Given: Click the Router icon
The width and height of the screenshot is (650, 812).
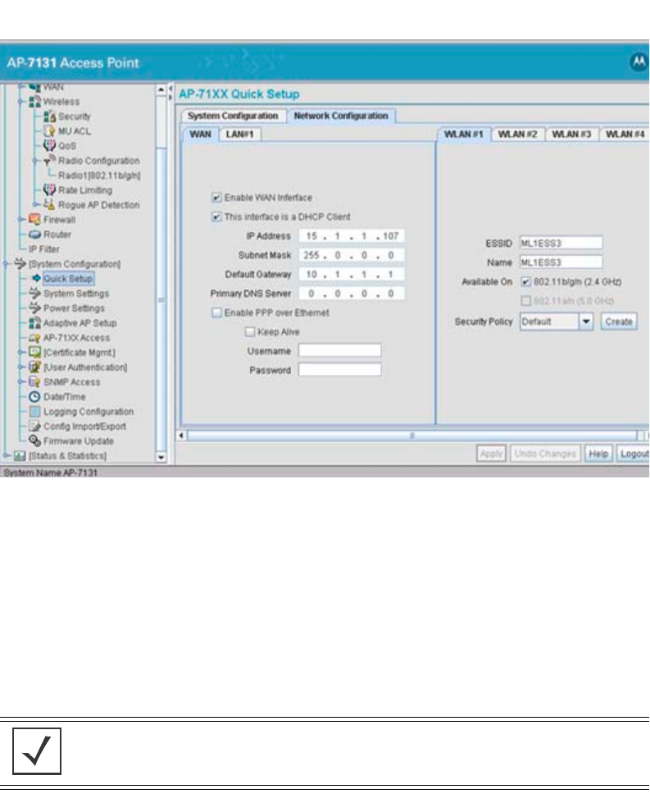Looking at the screenshot, I should pos(34,234).
